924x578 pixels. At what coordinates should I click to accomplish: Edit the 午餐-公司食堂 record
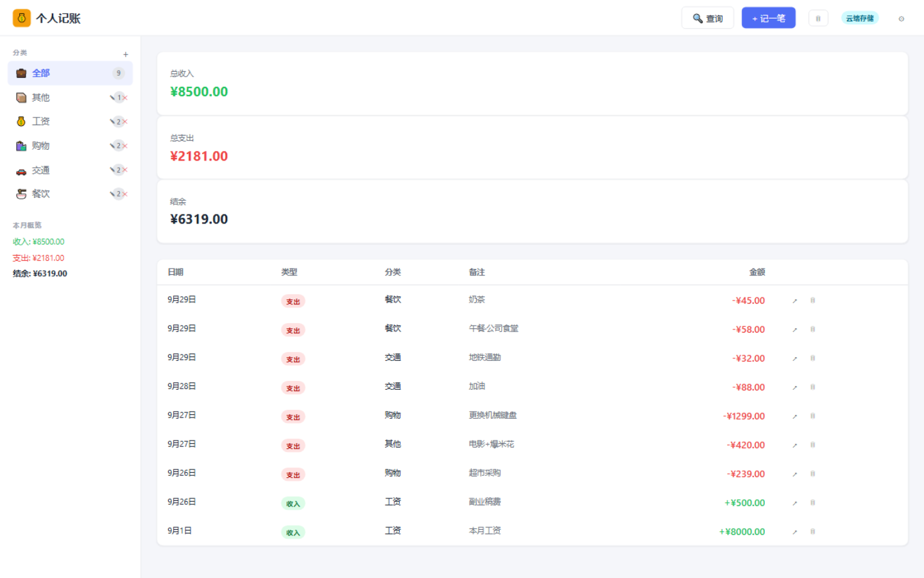click(x=795, y=329)
